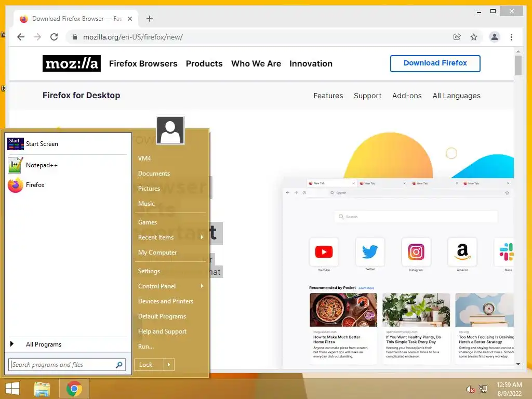Click the Chrome taskbar icon
Image resolution: width=532 pixels, height=399 pixels.
click(74, 389)
